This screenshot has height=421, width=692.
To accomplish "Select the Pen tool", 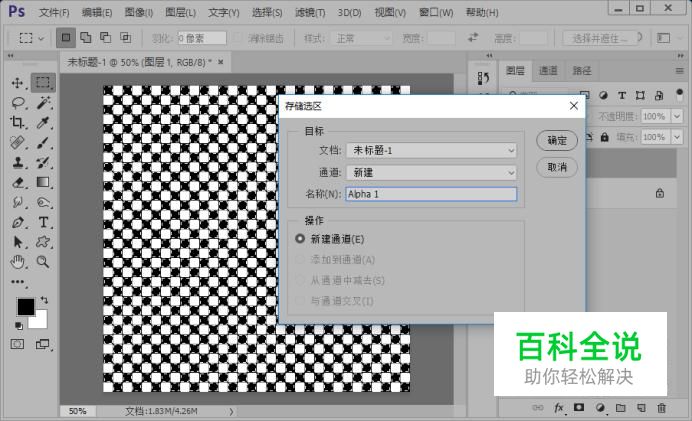I will (x=18, y=222).
